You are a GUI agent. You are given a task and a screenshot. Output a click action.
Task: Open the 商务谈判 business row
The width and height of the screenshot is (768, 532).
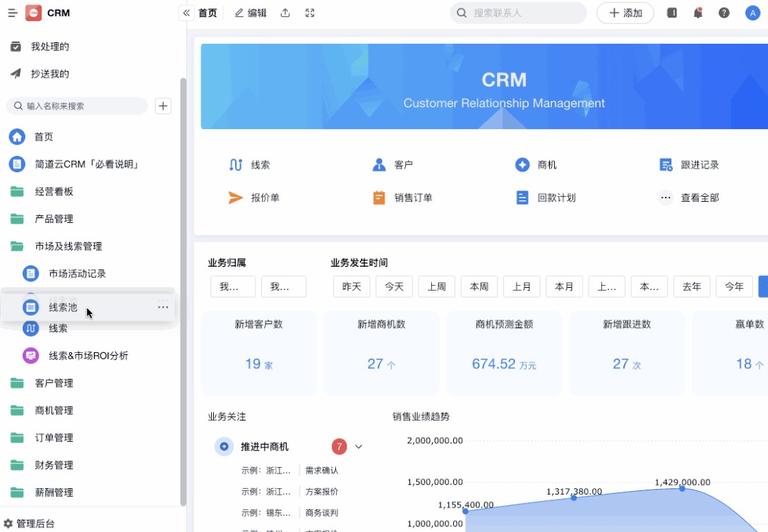290,512
